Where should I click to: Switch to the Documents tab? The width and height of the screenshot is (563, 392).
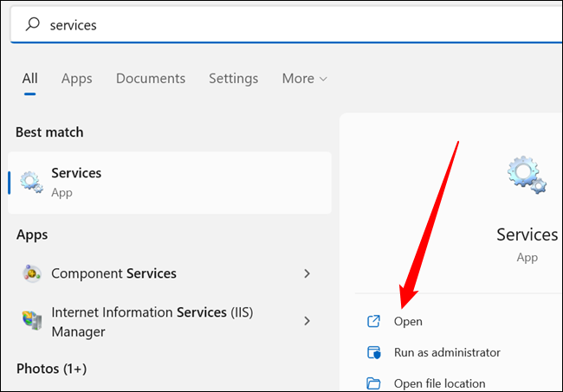151,79
